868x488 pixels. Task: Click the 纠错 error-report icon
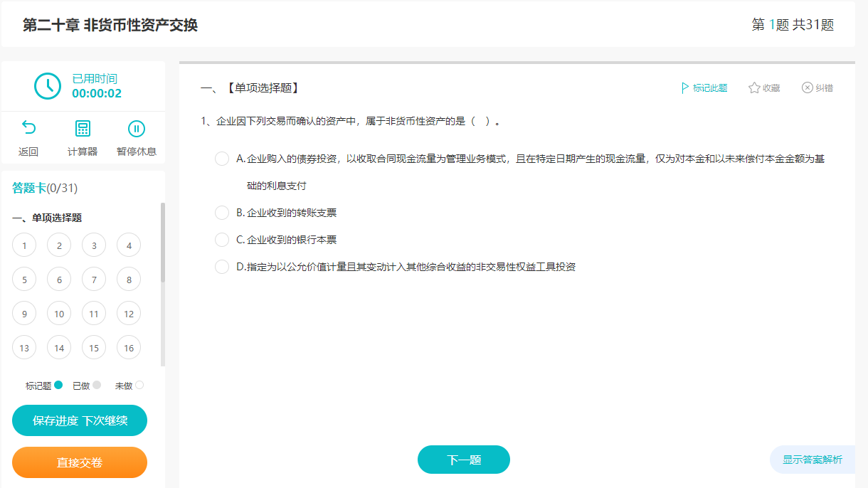(x=808, y=87)
